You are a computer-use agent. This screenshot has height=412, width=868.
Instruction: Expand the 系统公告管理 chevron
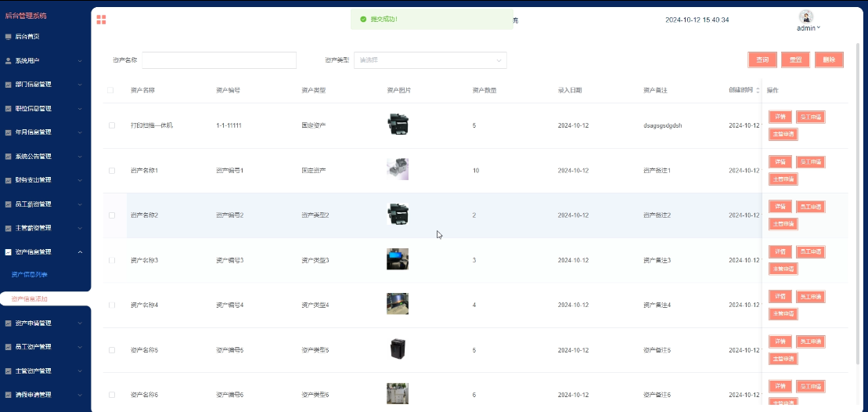[x=80, y=156]
